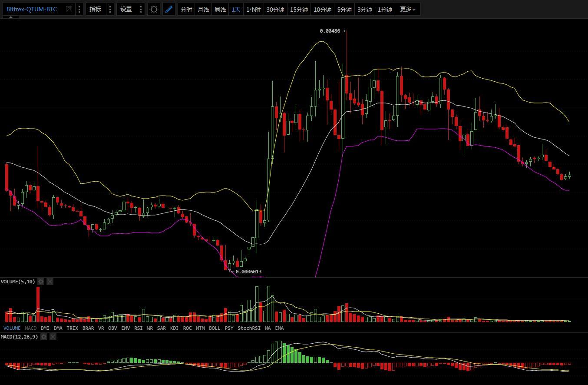Select the MA indicator tab

coord(268,328)
